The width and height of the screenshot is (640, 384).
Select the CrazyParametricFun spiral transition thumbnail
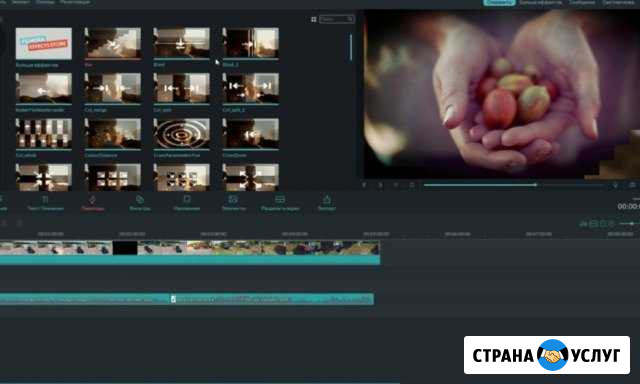tap(182, 133)
